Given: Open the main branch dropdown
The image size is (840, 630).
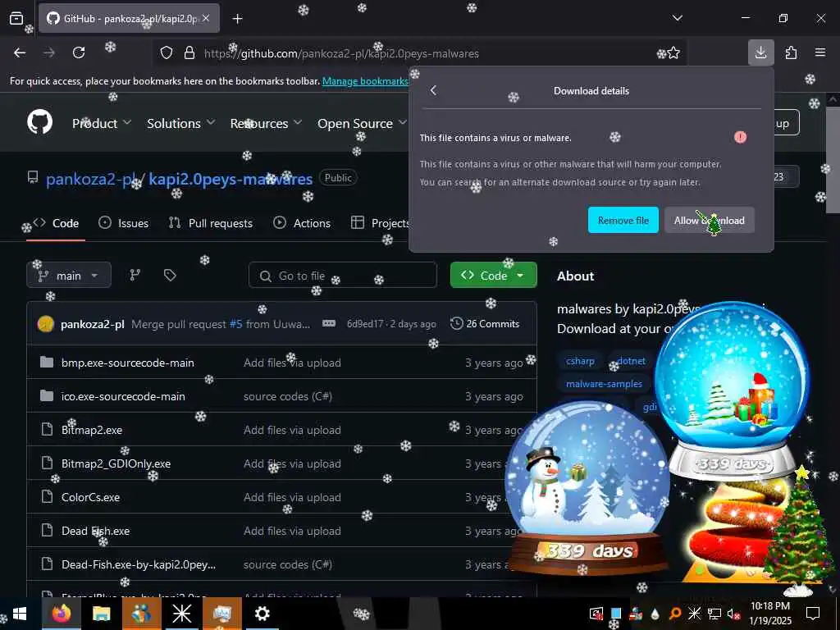Looking at the screenshot, I should (69, 276).
